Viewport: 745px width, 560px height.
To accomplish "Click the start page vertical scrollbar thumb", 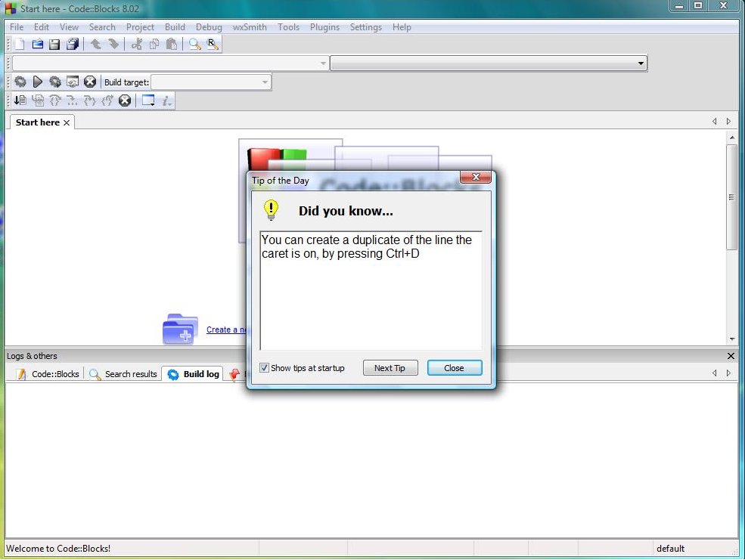I will [x=731, y=197].
